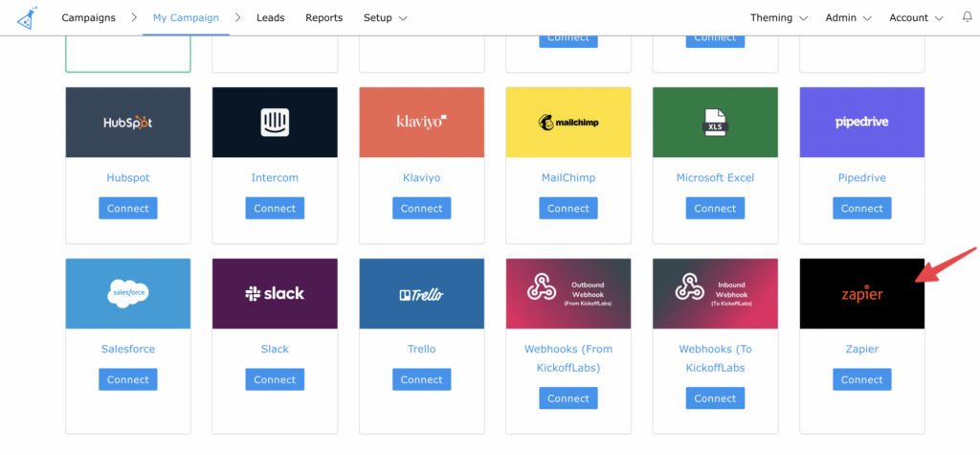This screenshot has height=455, width=980.
Task: Open the Zapier title link
Action: tap(862, 350)
